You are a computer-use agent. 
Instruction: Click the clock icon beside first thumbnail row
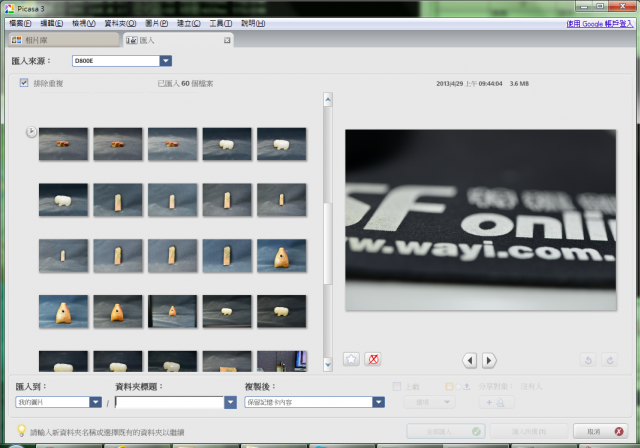[x=31, y=132]
